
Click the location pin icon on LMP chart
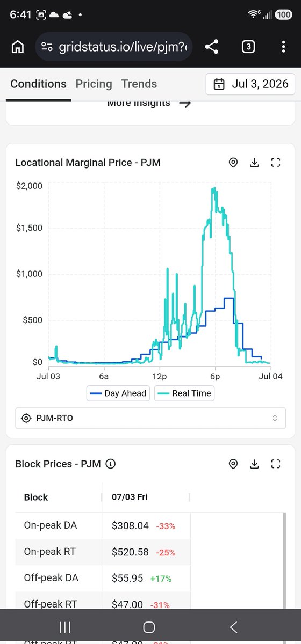(233, 163)
